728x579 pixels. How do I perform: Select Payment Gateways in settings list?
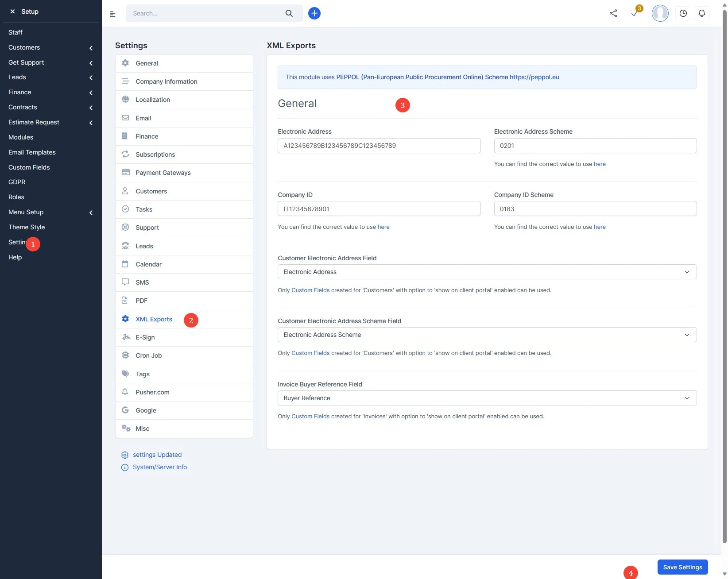click(x=163, y=173)
